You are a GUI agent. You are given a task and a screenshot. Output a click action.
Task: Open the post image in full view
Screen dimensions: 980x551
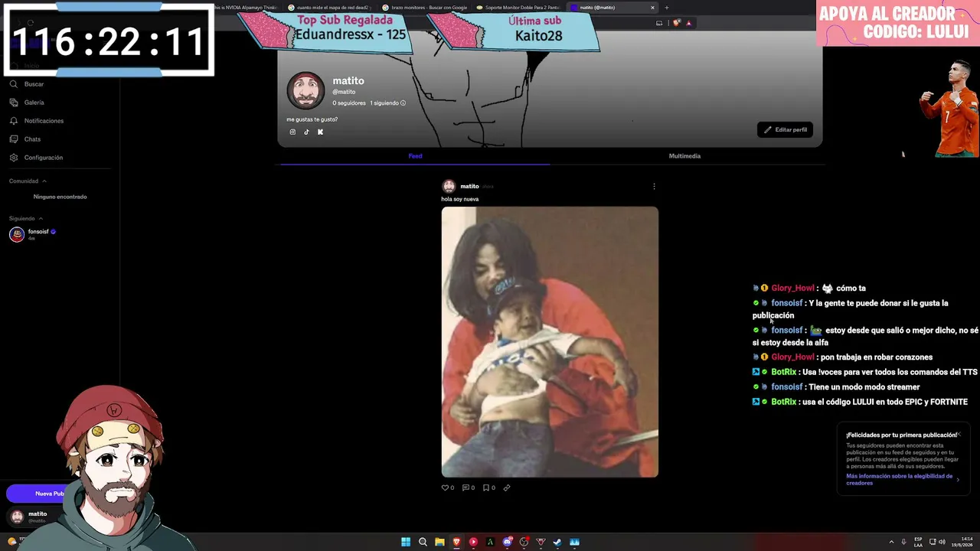(550, 342)
